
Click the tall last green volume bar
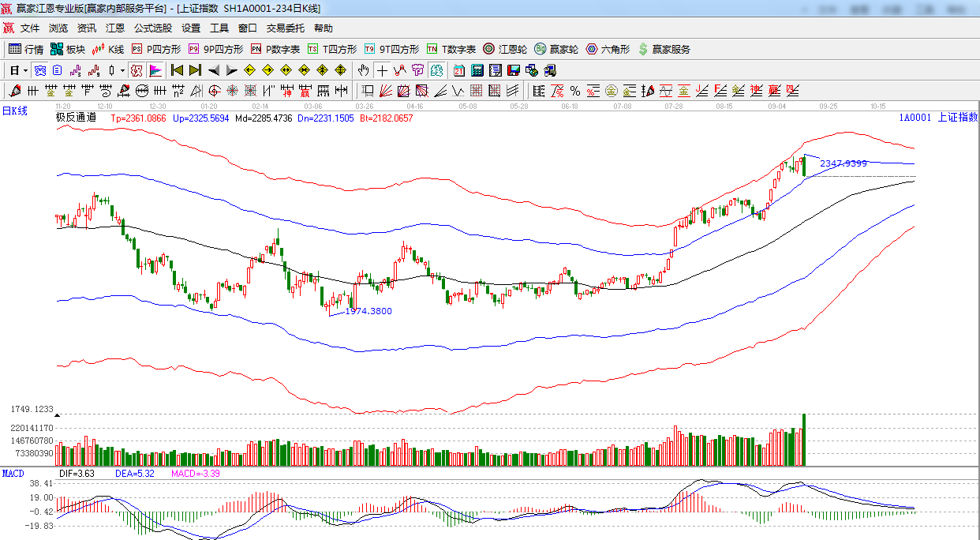(804, 439)
